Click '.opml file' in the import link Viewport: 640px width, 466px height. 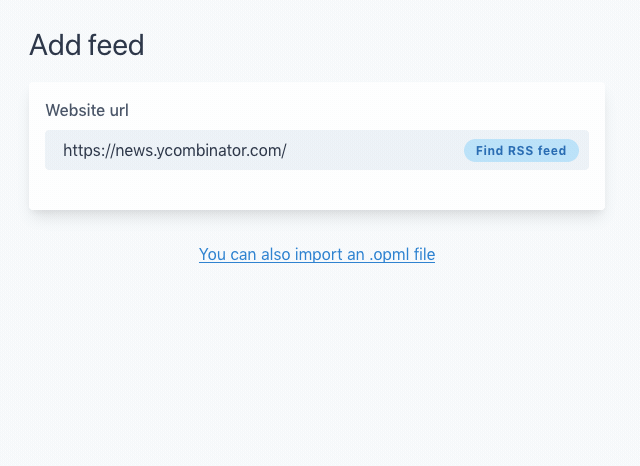[x=401, y=254]
